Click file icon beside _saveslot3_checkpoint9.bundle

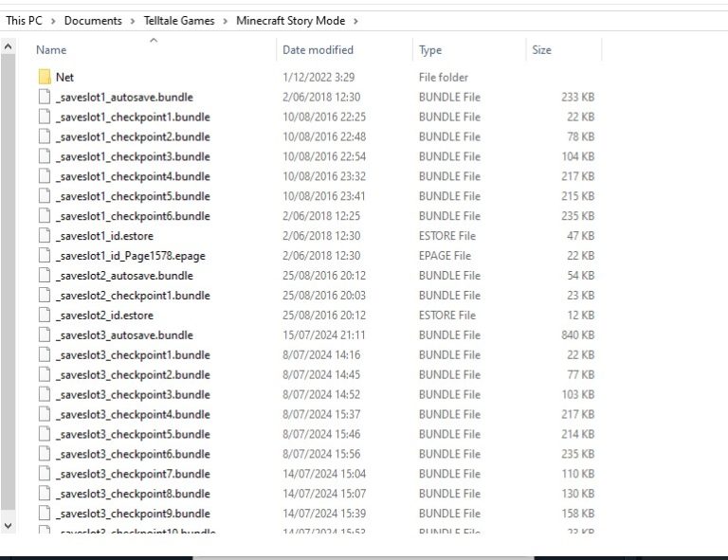pyautogui.click(x=45, y=514)
